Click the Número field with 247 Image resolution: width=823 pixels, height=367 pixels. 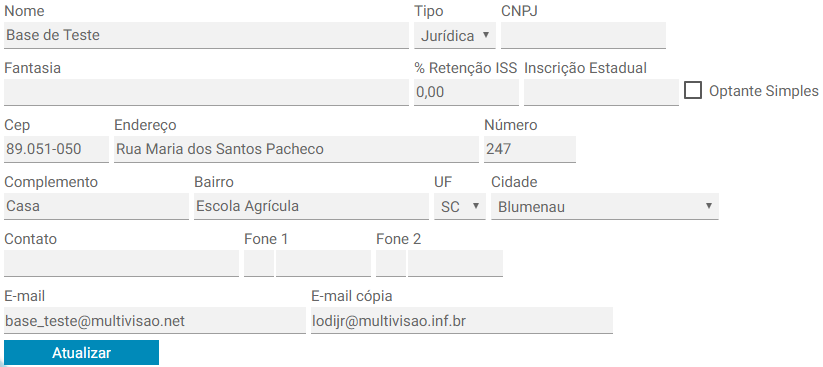(530, 150)
